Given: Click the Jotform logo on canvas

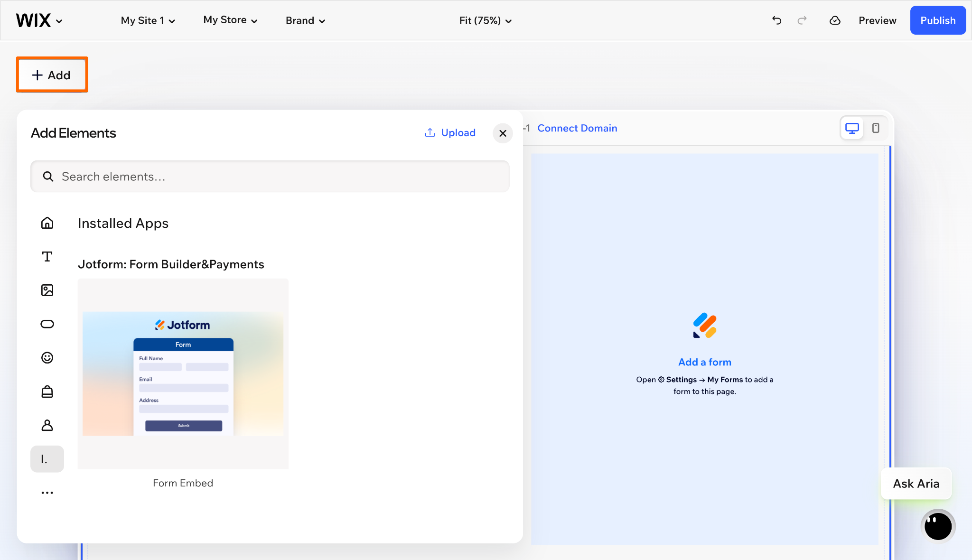Looking at the screenshot, I should tap(705, 326).
